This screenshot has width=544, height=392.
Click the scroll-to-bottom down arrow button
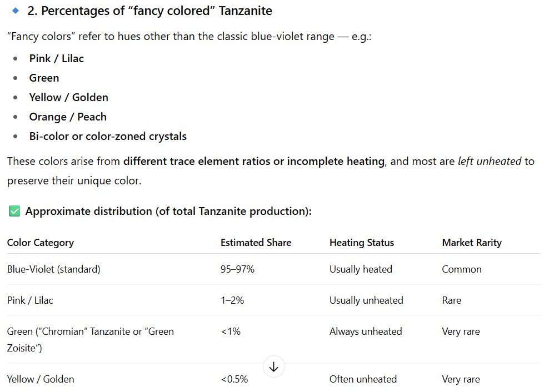click(273, 366)
